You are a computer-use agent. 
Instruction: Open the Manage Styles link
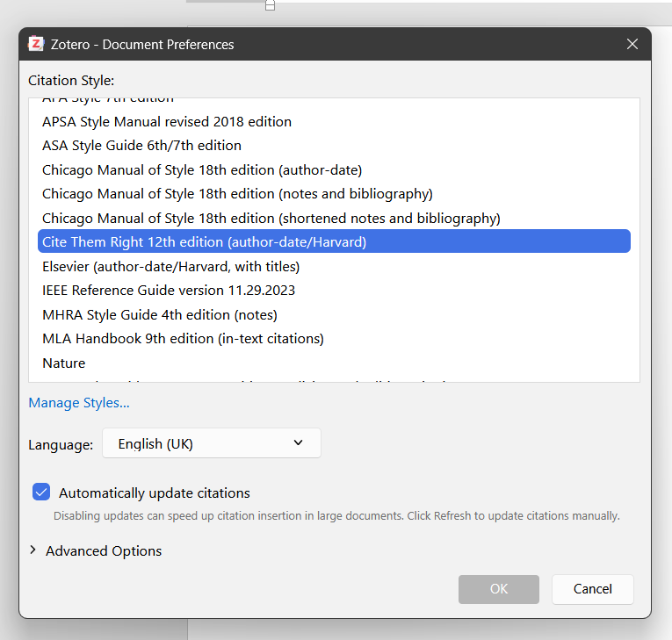click(x=79, y=403)
